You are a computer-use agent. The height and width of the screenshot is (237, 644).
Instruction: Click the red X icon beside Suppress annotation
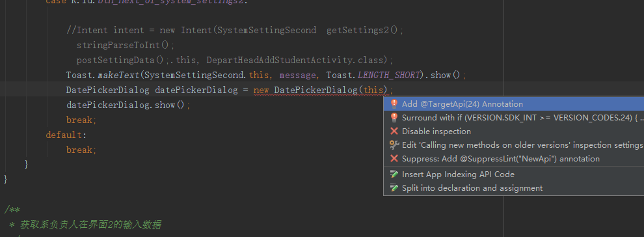[394, 159]
